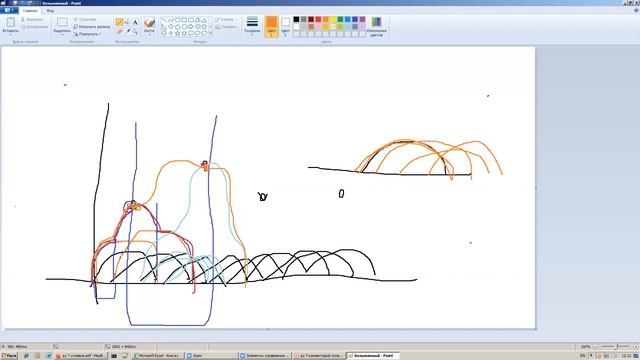Select Color 1 foreground box
This screenshot has height=360, width=640.
coord(271,26)
